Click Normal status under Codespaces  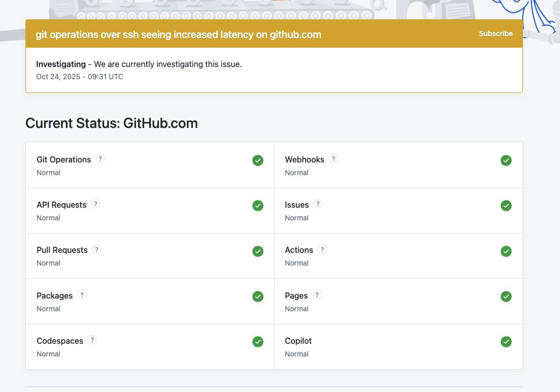[x=48, y=354]
